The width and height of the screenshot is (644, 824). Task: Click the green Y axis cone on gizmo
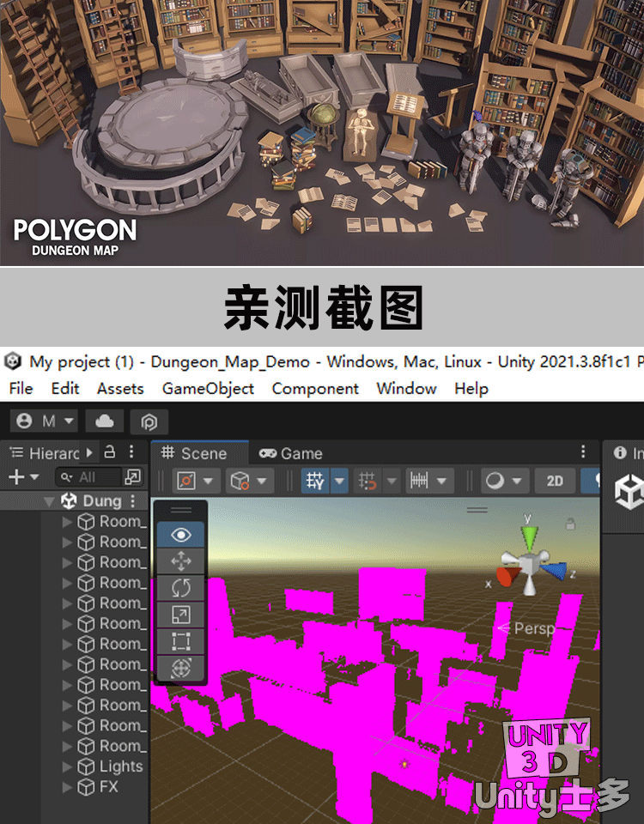(x=529, y=537)
